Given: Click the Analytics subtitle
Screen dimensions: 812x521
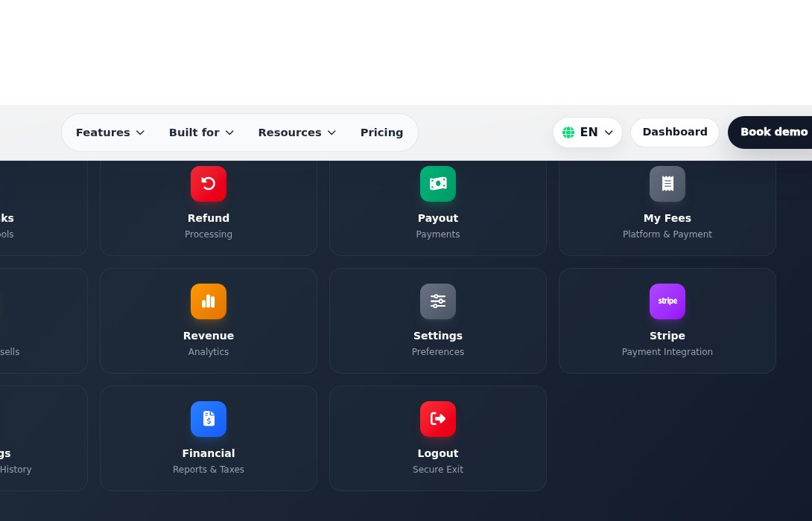Looking at the screenshot, I should point(208,352).
